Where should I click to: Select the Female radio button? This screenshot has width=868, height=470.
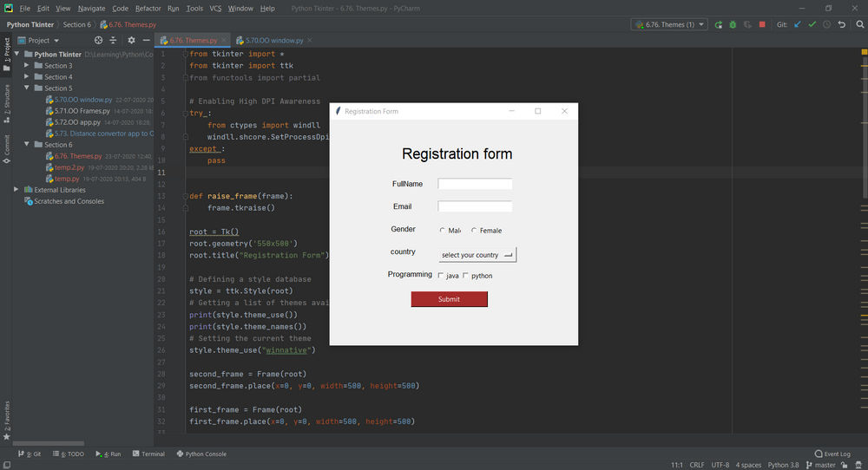(x=474, y=230)
